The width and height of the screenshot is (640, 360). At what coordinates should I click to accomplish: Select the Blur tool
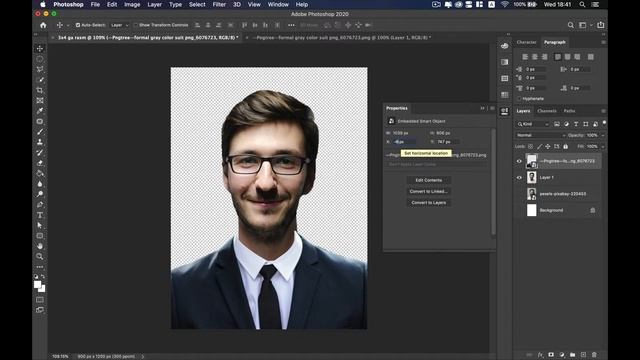[x=40, y=184]
